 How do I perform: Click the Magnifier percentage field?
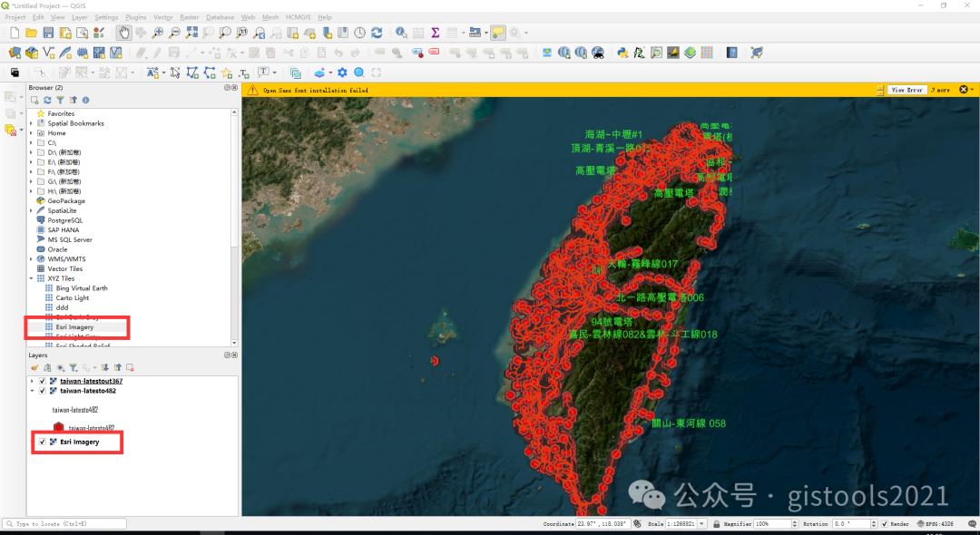(x=772, y=524)
